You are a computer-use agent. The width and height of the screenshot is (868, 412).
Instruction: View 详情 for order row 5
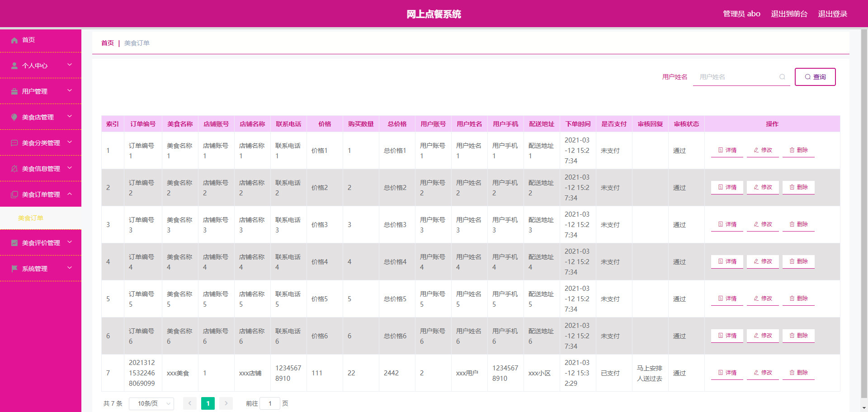(727, 298)
